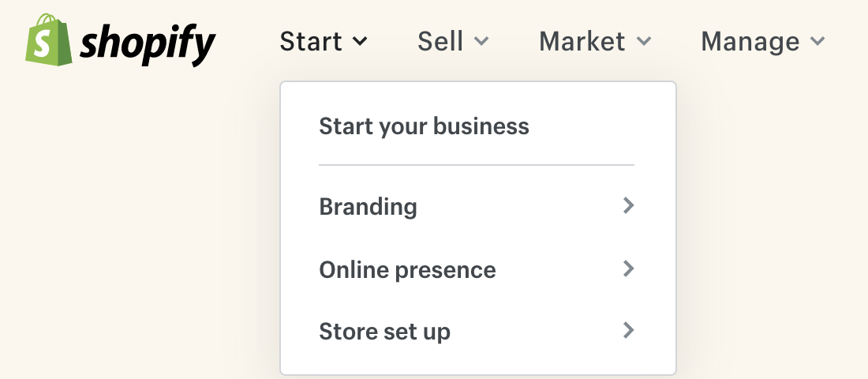Click the divider line under Start your business
This screenshot has width=868, height=379.
(x=477, y=165)
